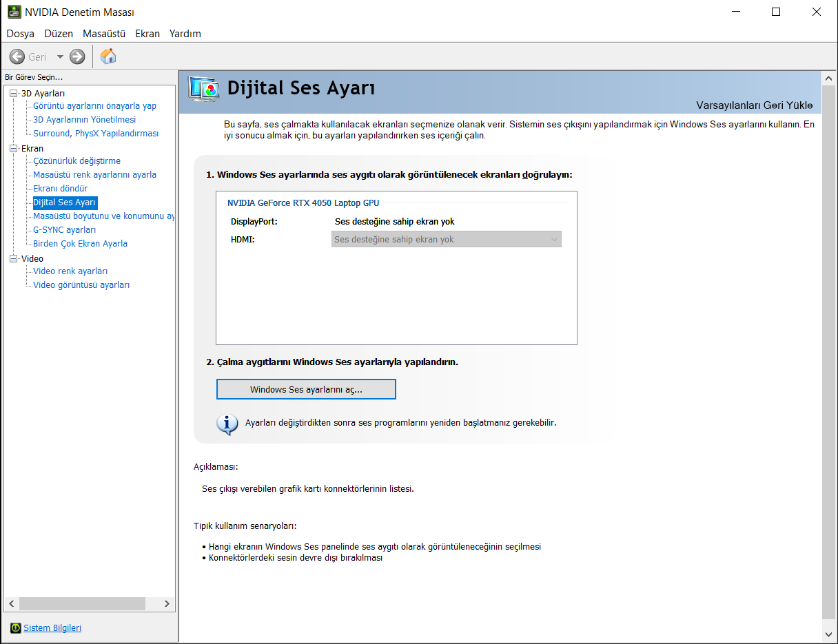Open the Masaüstü menu
Viewport: 838px width, 644px height.
point(104,33)
